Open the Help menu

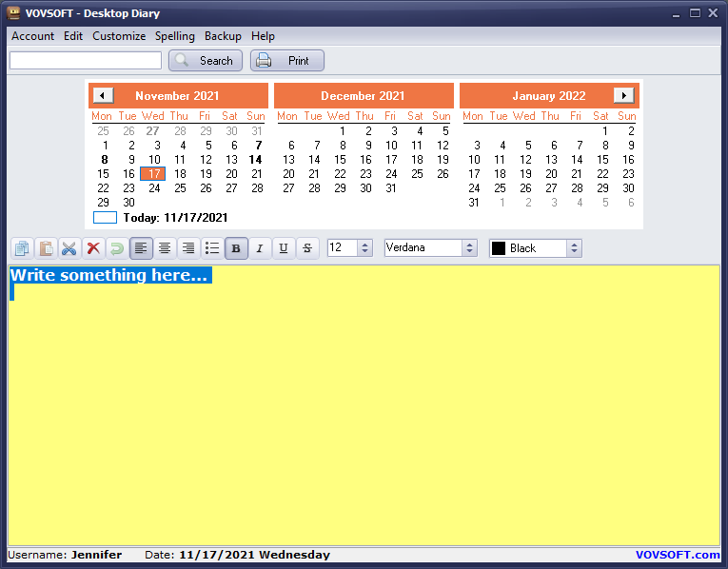(x=263, y=36)
